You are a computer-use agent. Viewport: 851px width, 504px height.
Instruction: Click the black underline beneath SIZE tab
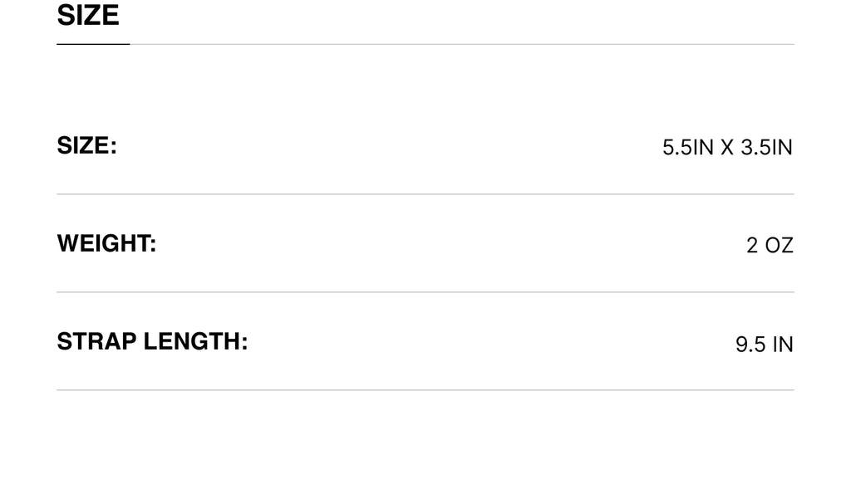pos(93,44)
